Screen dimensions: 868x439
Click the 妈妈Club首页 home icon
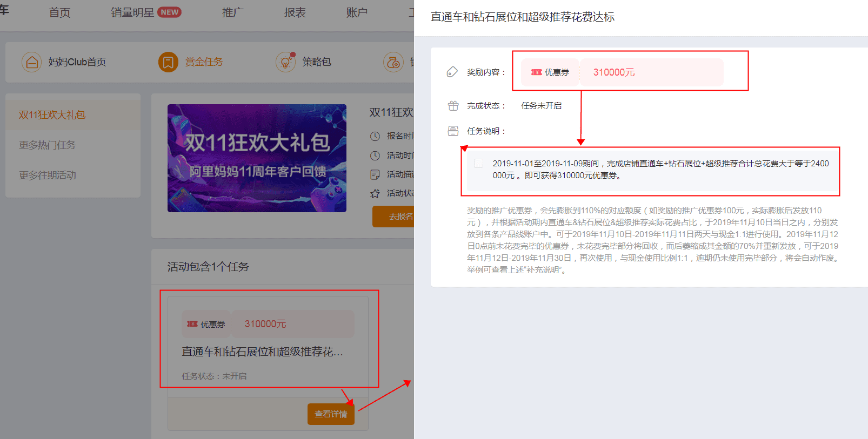click(31, 62)
